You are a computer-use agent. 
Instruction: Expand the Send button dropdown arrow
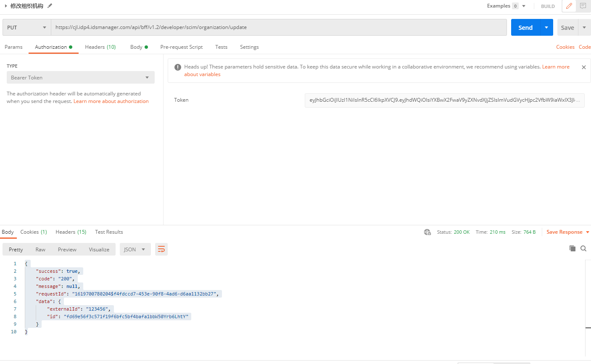point(546,27)
